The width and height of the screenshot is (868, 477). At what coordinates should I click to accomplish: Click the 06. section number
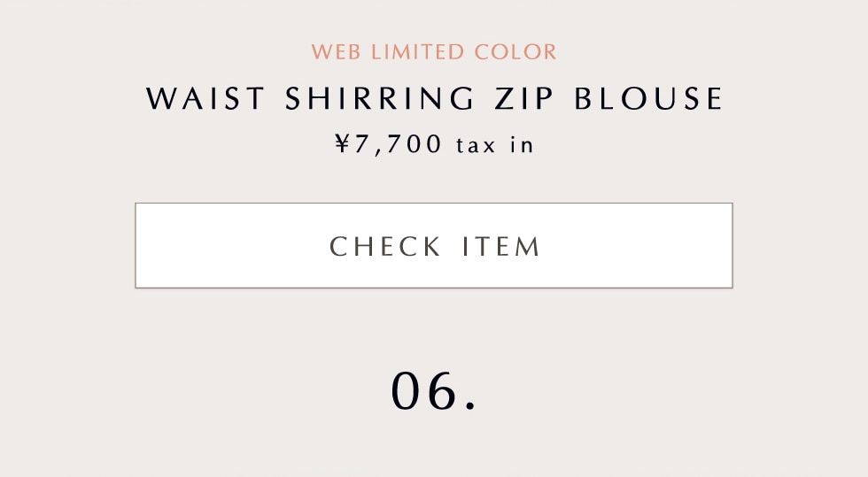(x=434, y=391)
